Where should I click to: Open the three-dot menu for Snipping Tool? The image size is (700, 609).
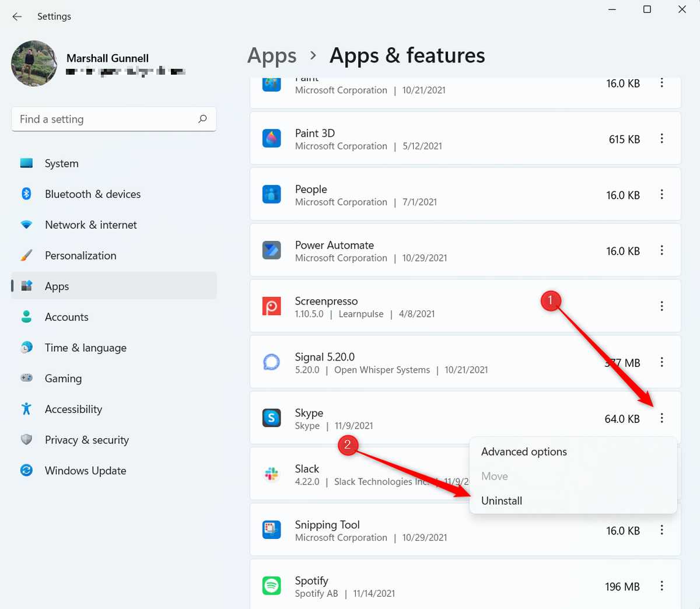[662, 530]
